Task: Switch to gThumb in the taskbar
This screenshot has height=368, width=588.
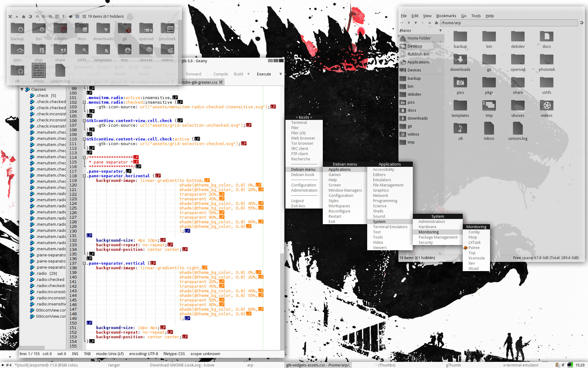Action: pyautogui.click(x=453, y=365)
